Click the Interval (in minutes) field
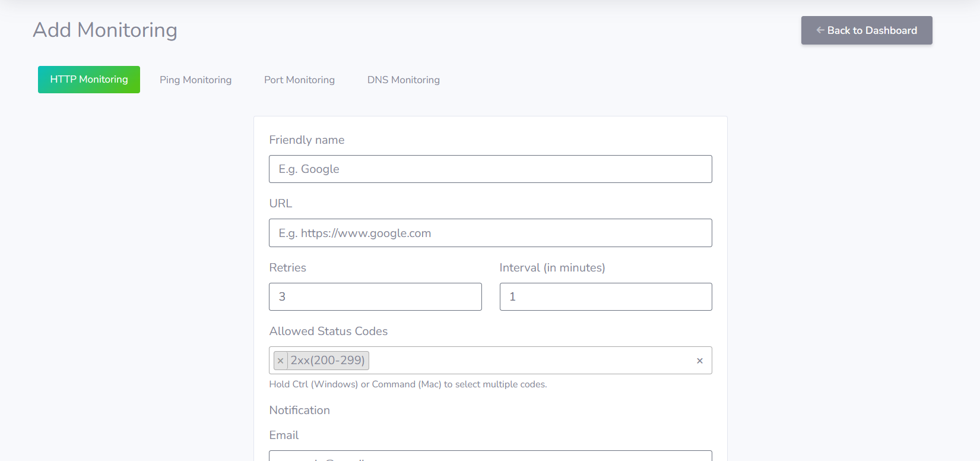 [605, 296]
